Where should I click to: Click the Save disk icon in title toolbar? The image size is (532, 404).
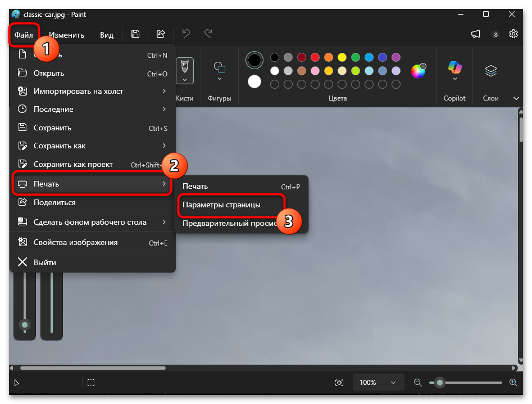pos(135,34)
